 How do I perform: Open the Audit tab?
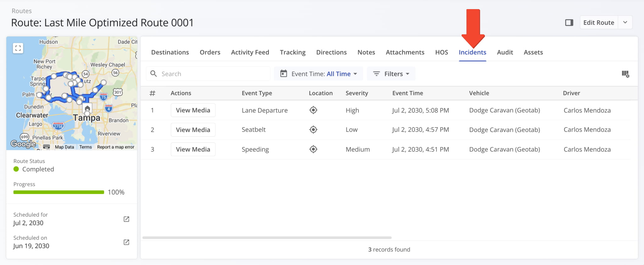pos(505,52)
